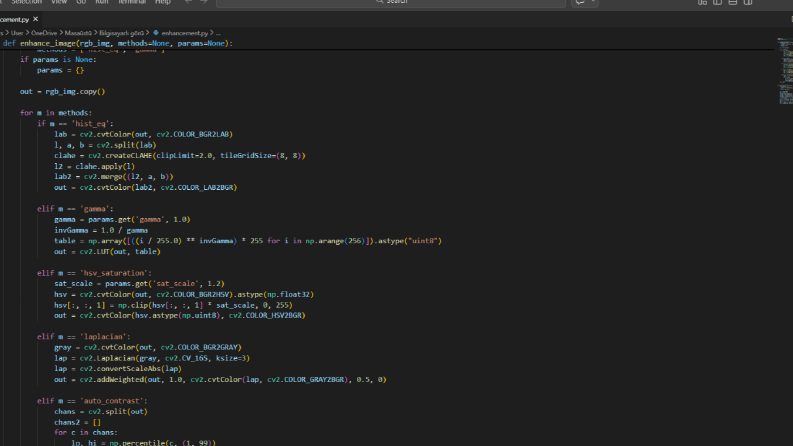The image size is (793, 446).
Task: Click the line 'for m in methods:'
Action: [x=56, y=113]
